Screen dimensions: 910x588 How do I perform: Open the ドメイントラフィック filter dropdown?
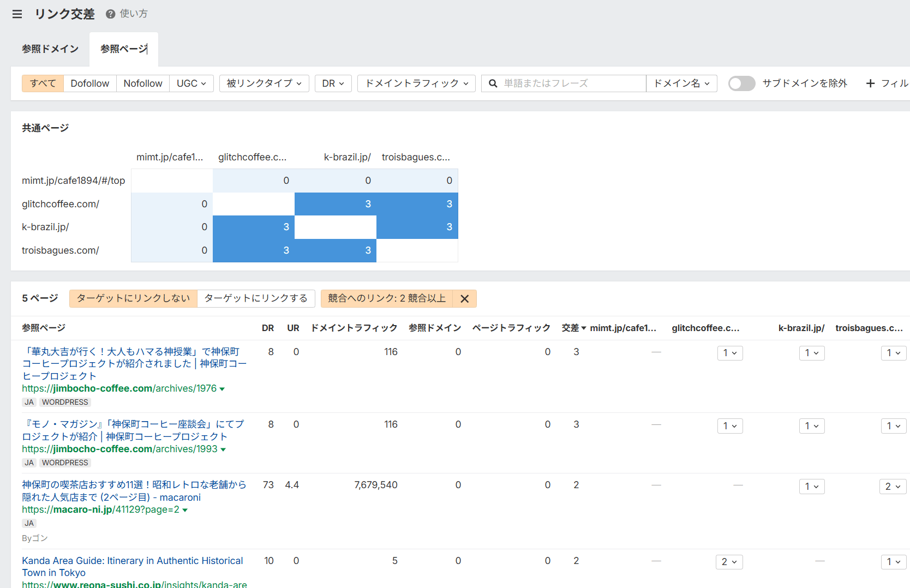[x=416, y=83]
